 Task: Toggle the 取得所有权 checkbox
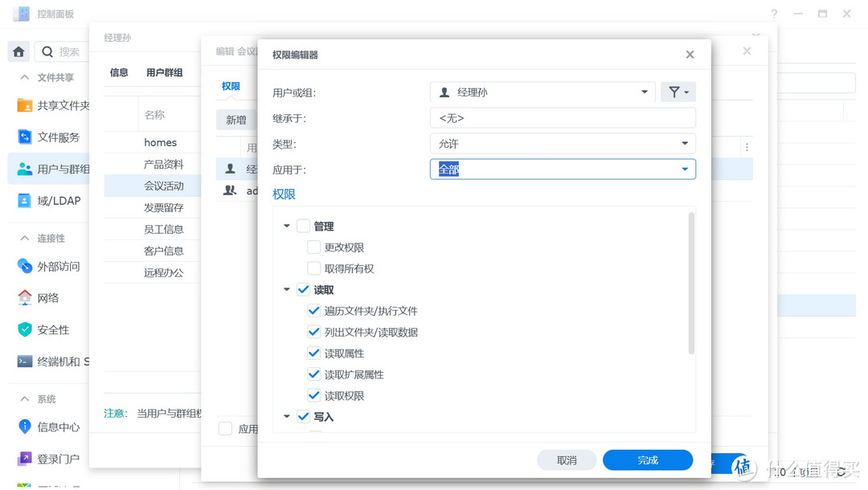point(314,268)
